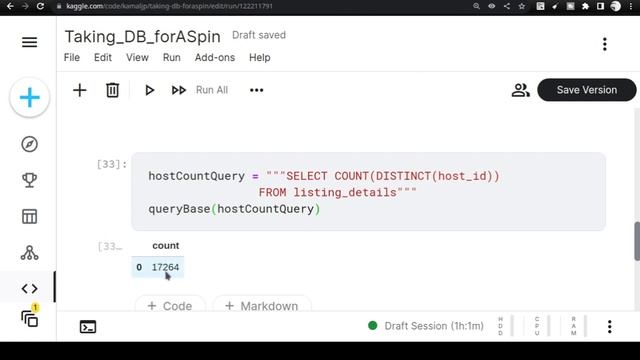Viewport: 640px width, 360px height.
Task: Add a Code cell below
Action: coord(170,305)
